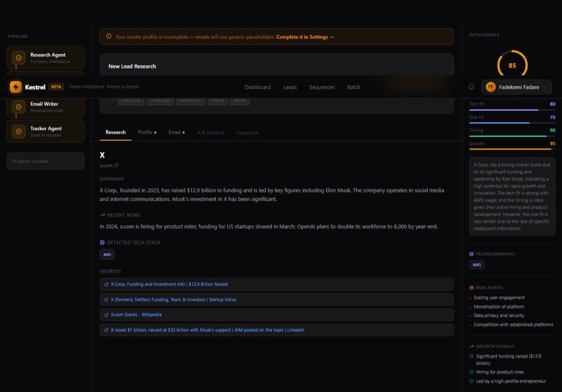Select the Research Agent pipeline step
The image size is (562, 392).
(x=45, y=58)
